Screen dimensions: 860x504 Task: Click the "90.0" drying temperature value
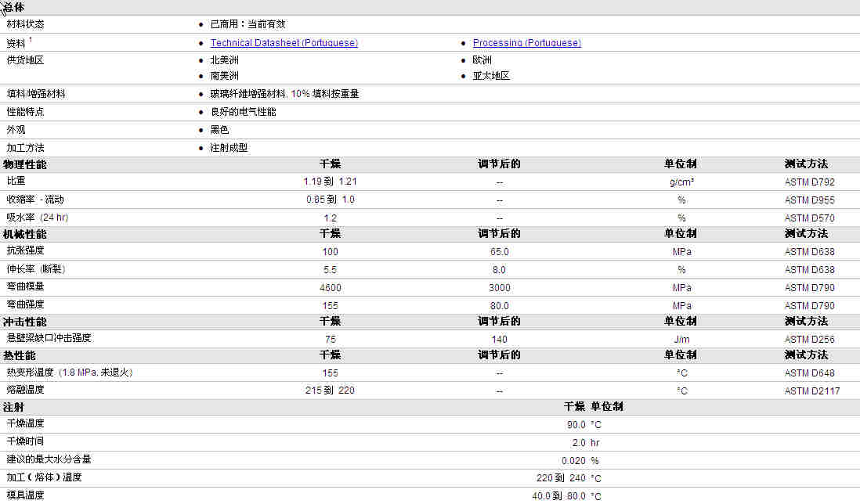click(x=576, y=424)
